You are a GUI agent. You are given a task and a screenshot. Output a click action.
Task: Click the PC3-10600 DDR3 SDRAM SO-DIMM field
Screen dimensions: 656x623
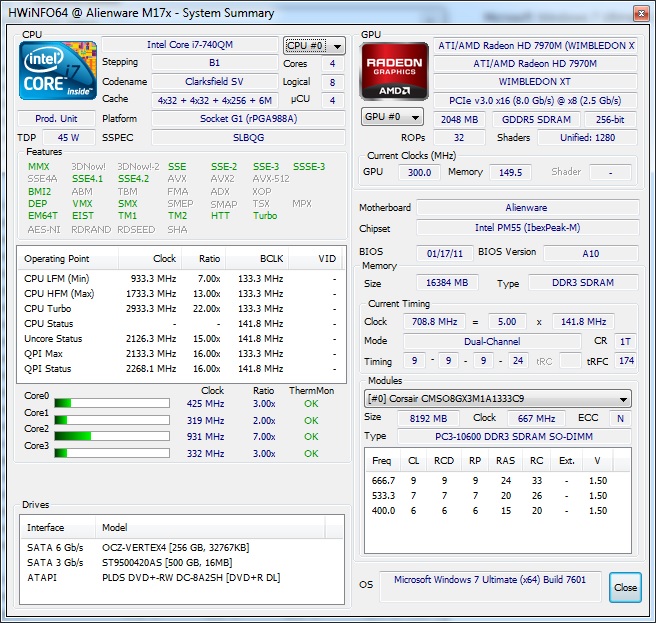514,437
